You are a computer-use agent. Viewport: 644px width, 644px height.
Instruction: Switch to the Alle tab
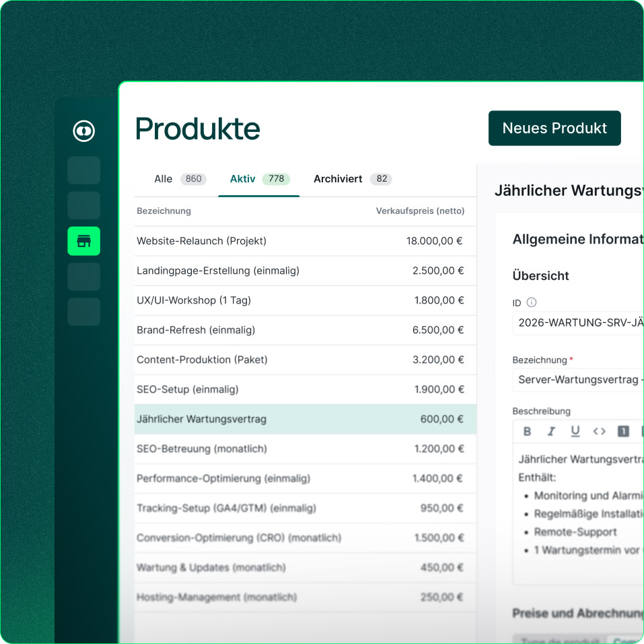click(x=180, y=179)
